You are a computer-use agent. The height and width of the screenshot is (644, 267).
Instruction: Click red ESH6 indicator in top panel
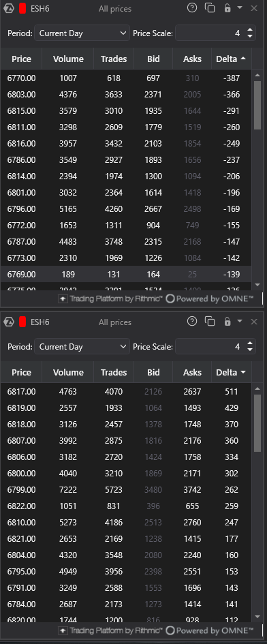click(22, 8)
